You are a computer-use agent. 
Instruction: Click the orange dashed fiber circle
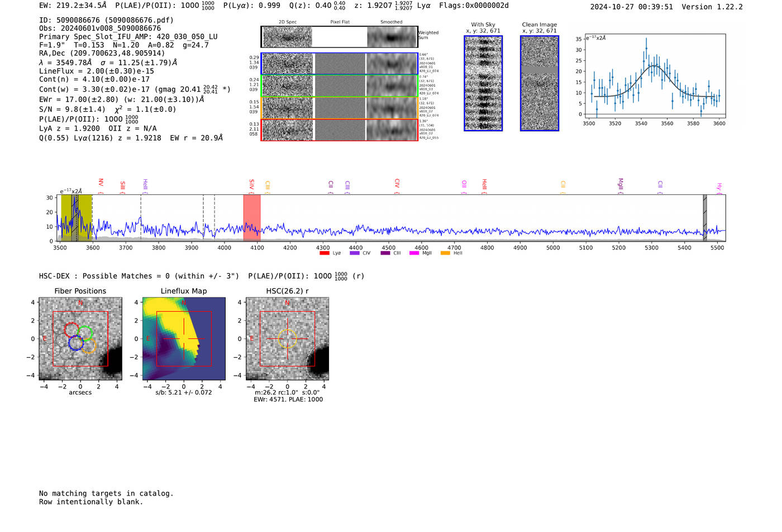[x=88, y=346]
